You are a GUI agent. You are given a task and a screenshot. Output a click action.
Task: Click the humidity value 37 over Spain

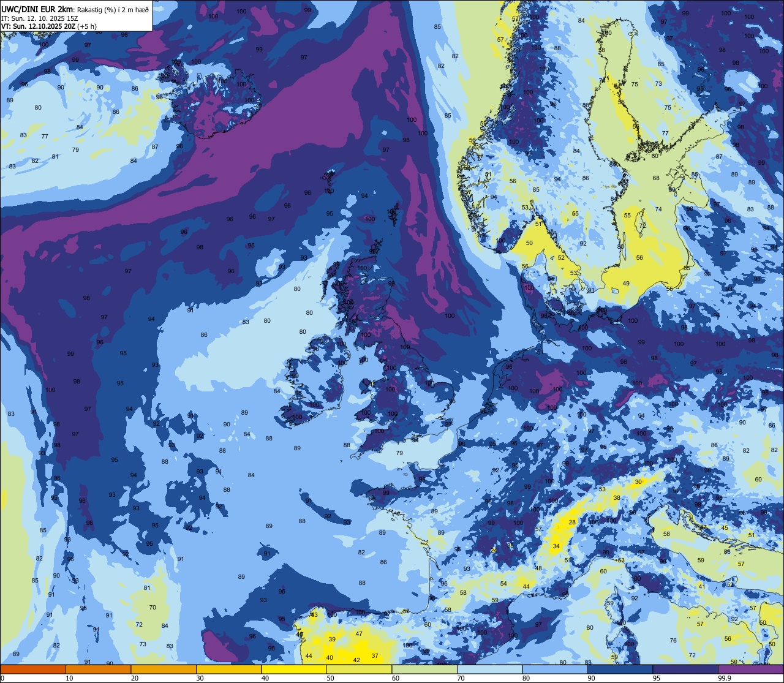click(375, 655)
